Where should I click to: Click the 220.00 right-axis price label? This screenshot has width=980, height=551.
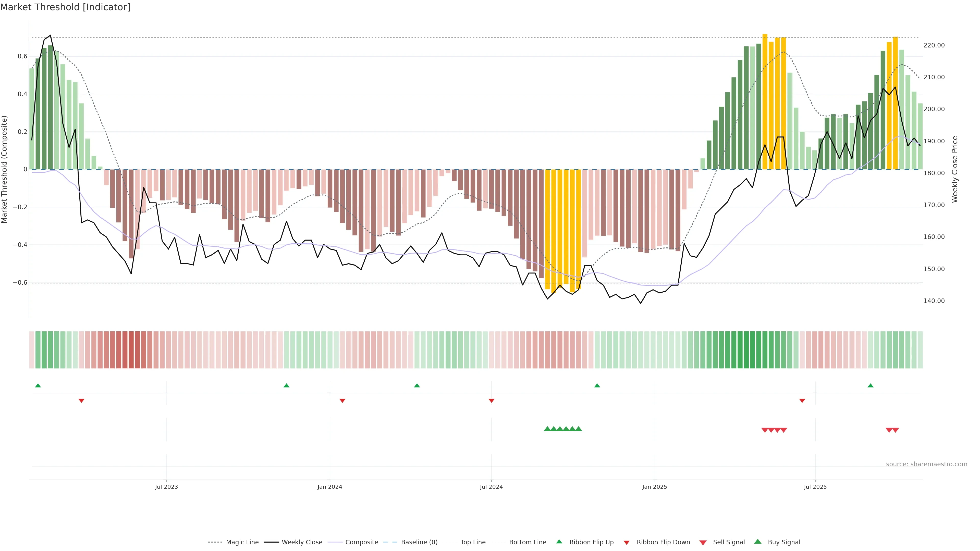pos(934,45)
